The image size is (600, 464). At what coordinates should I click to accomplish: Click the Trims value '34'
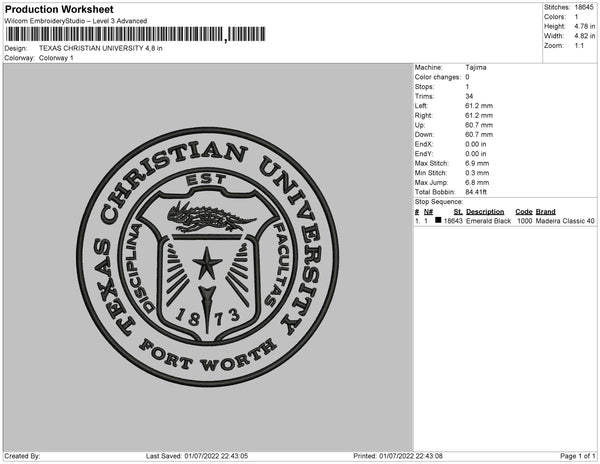click(x=469, y=96)
